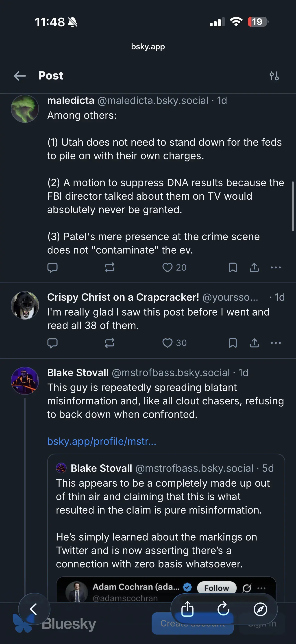Share maledicta's post

coord(254,267)
